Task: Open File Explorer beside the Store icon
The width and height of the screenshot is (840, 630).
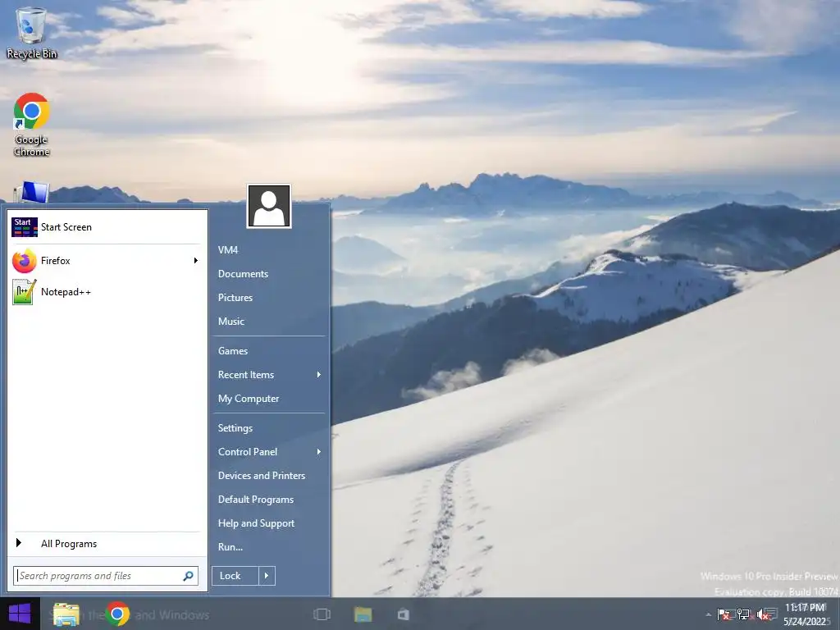Action: coord(363,614)
